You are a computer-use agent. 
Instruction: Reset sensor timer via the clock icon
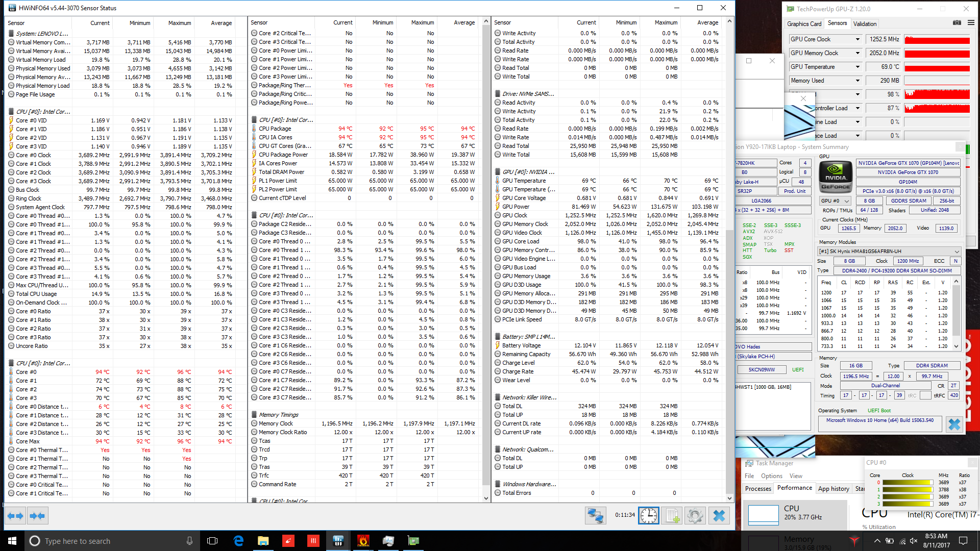(x=648, y=516)
